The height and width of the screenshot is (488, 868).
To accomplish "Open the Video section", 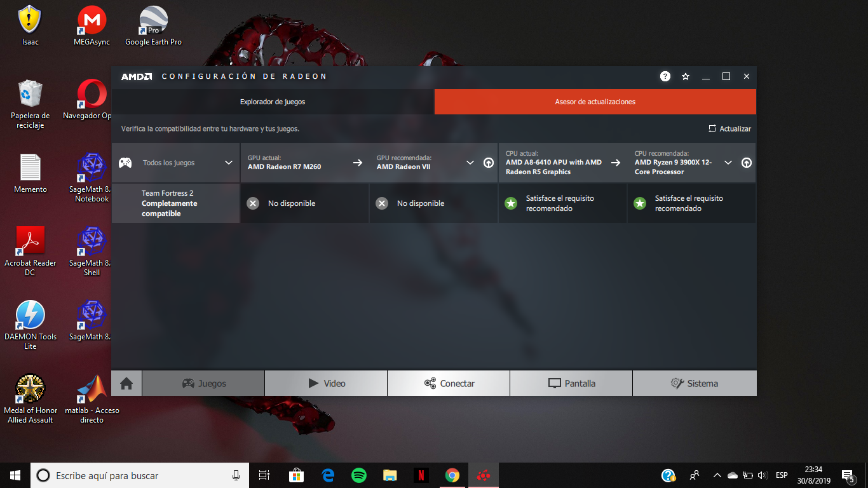I will (326, 383).
